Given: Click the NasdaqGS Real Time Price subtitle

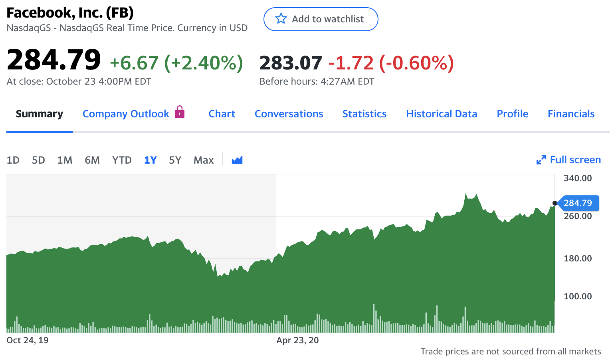Looking at the screenshot, I should point(127,28).
